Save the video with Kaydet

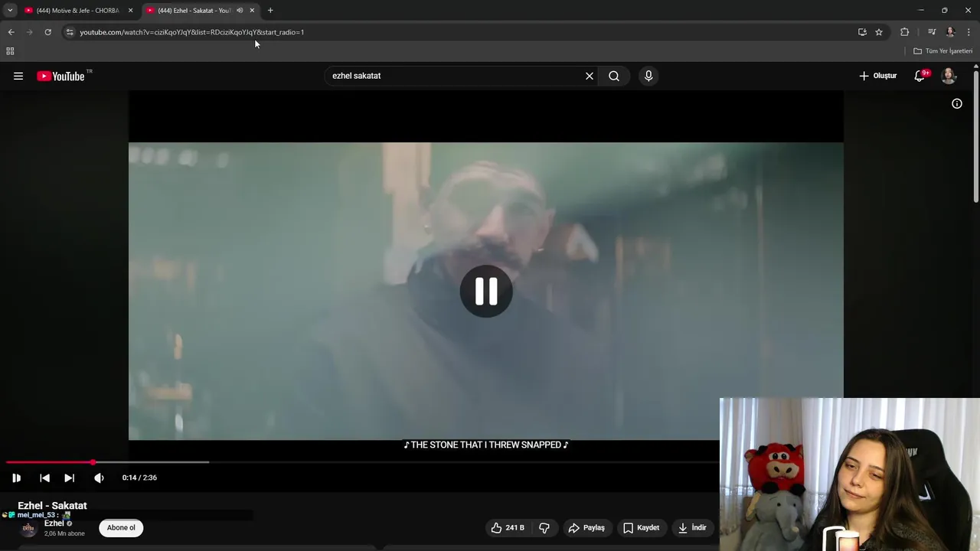[x=642, y=527]
